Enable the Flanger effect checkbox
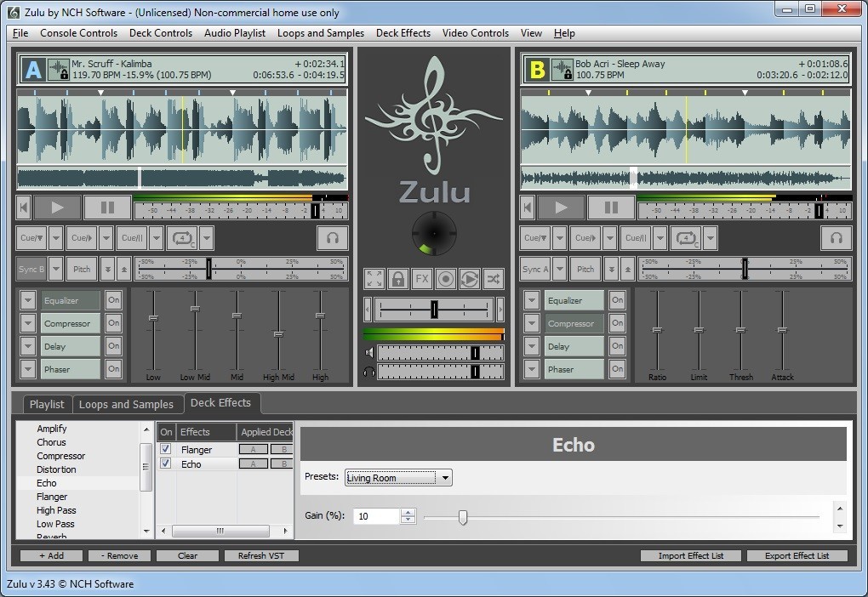 (166, 449)
